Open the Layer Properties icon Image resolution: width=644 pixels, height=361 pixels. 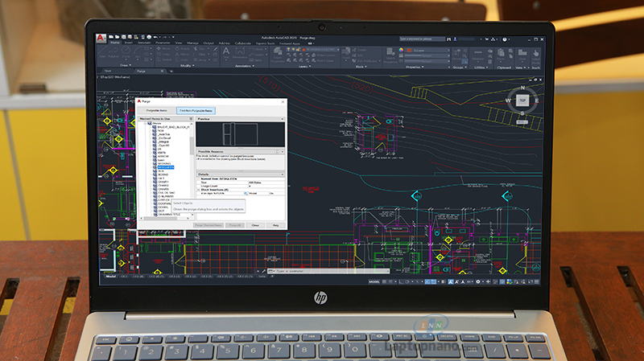[x=278, y=51]
